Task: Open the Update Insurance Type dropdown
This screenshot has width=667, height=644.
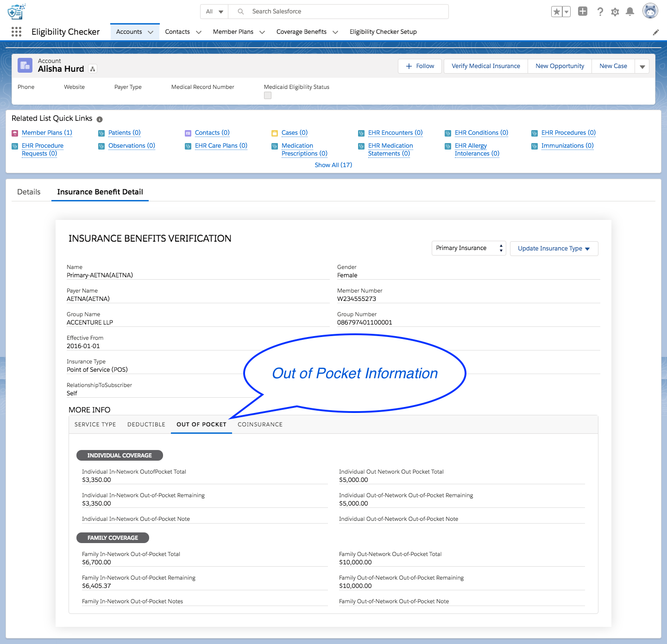Action: pyautogui.click(x=554, y=248)
